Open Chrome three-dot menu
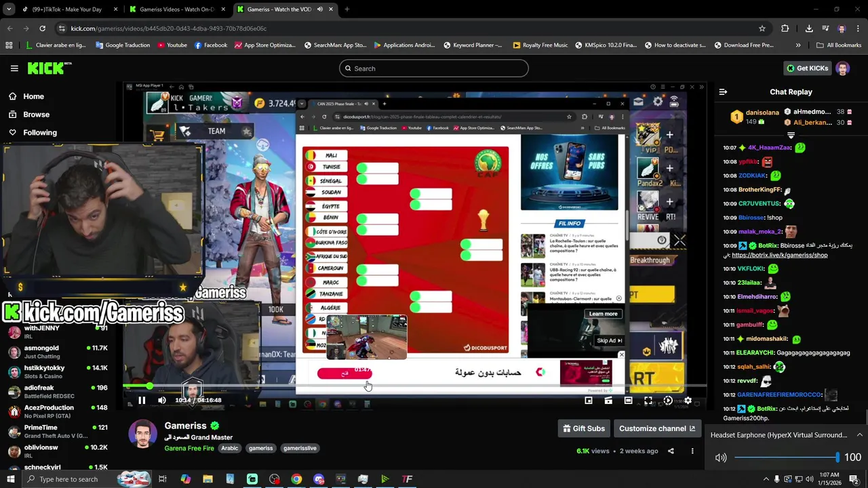Screen dimensions: 868x488 tap(859, 28)
